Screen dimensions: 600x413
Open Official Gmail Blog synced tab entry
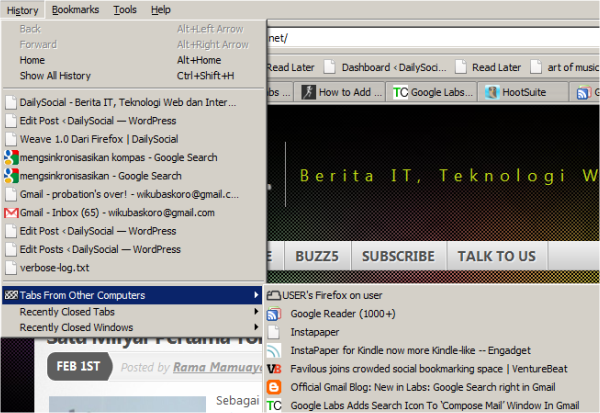(432, 387)
